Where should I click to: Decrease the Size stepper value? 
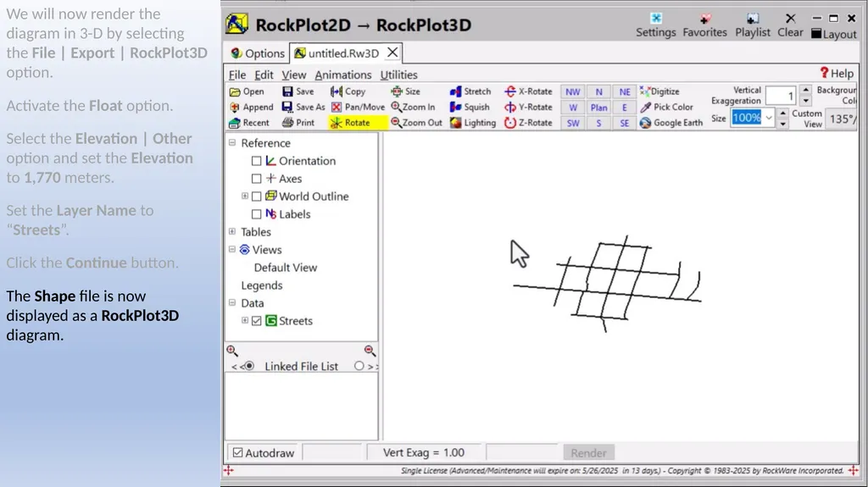(782, 124)
